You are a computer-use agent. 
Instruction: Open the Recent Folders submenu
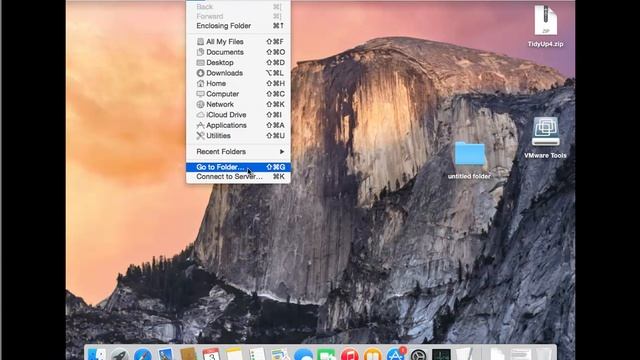click(238, 151)
